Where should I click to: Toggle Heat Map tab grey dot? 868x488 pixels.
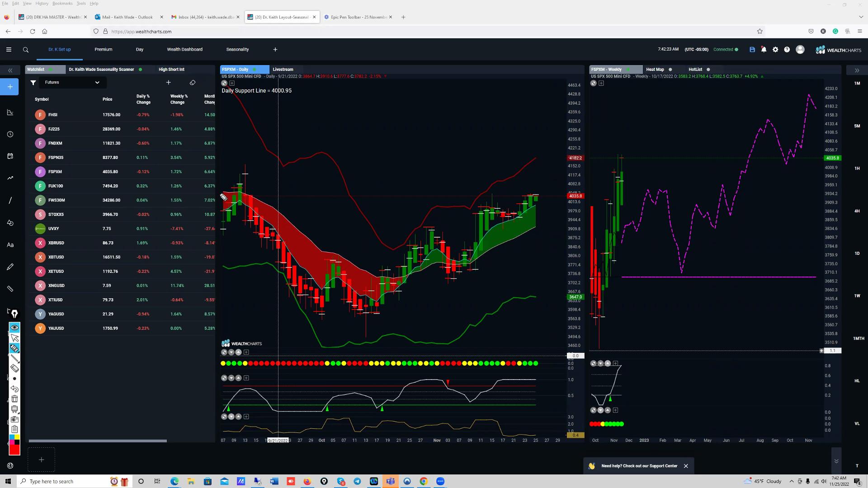[x=670, y=70]
